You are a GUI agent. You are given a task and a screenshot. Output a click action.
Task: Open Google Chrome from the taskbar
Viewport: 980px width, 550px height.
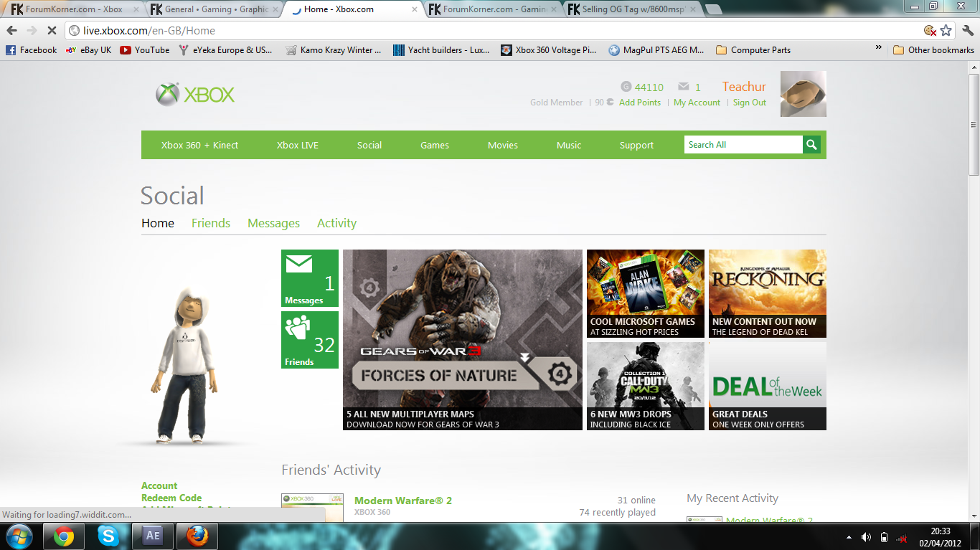64,536
